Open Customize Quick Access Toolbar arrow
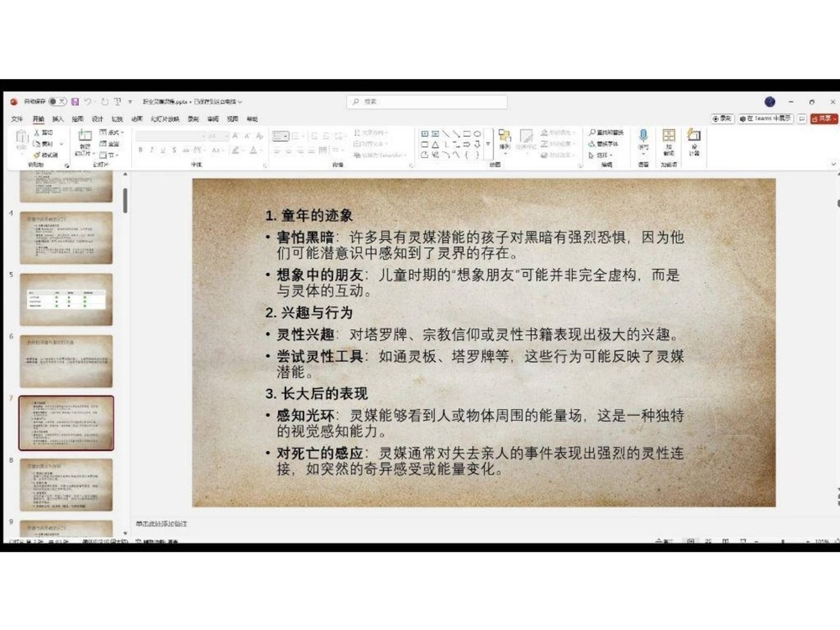 pyautogui.click(x=130, y=102)
